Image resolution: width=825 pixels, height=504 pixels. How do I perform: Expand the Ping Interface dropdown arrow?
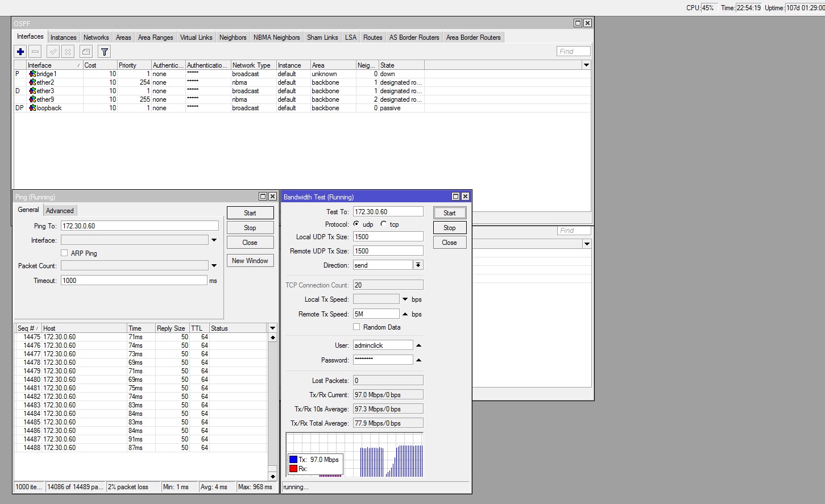click(x=214, y=240)
